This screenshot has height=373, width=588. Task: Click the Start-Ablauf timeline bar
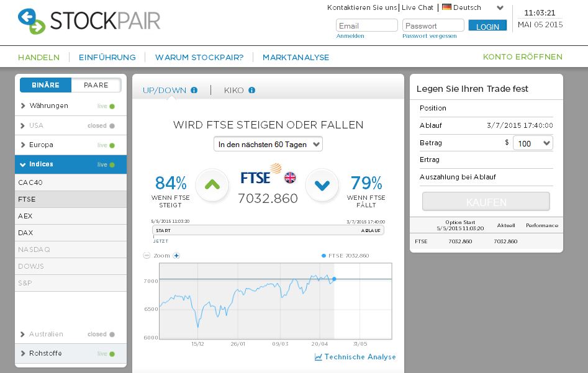click(268, 230)
